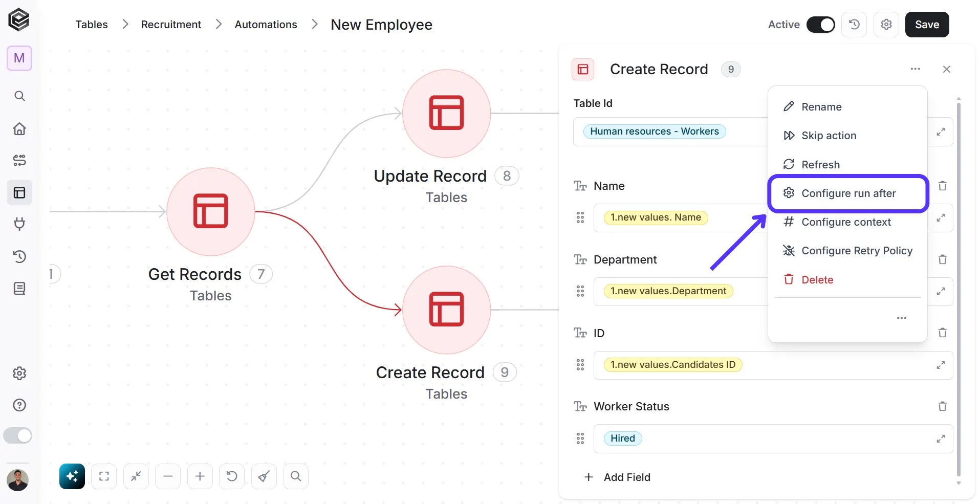Viewport: 980px width, 504px height.
Task: Open the help question mark icon
Action: 19,405
